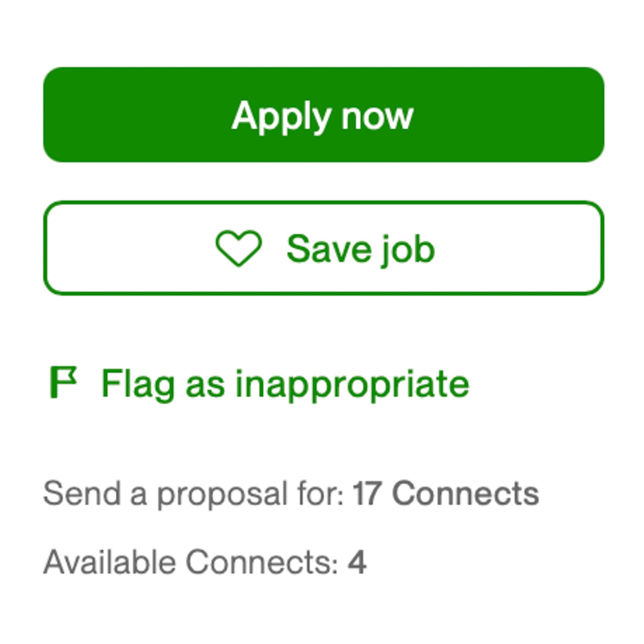
Task: Click the "Available Connects:" label
Action: [x=190, y=562]
